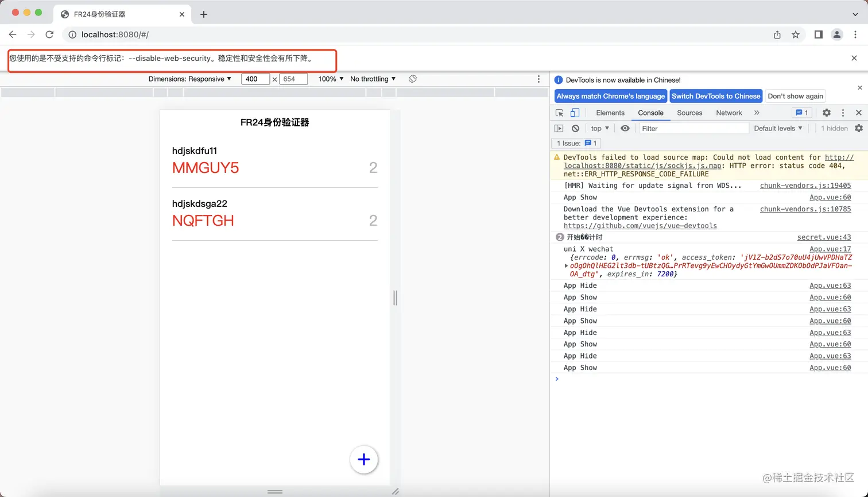Image resolution: width=868 pixels, height=497 pixels.
Task: Click the hdjskdfu11 account name
Action: 195,151
